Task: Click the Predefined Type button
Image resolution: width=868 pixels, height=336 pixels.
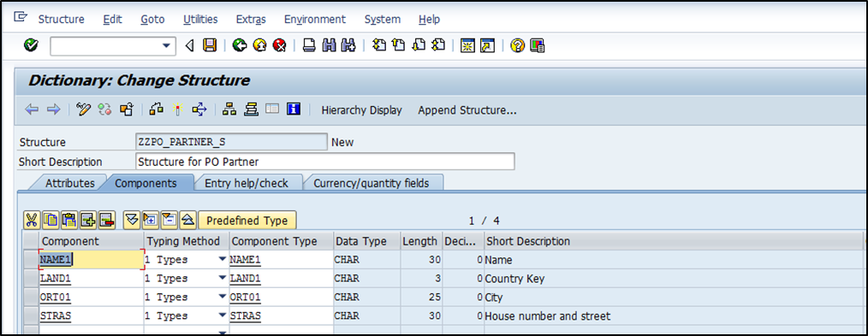Action: (x=247, y=221)
